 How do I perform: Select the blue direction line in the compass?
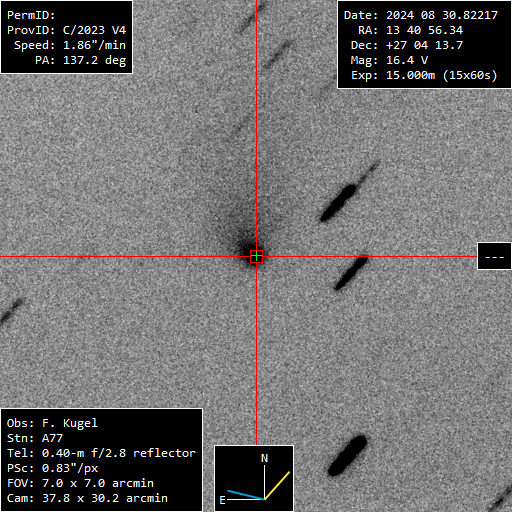pyautogui.click(x=246, y=495)
